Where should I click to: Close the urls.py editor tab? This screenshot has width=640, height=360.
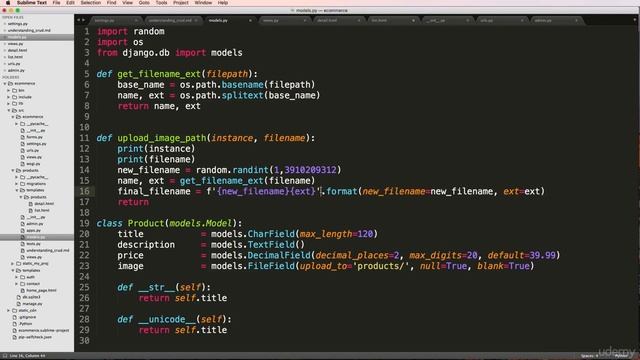[x=522, y=20]
